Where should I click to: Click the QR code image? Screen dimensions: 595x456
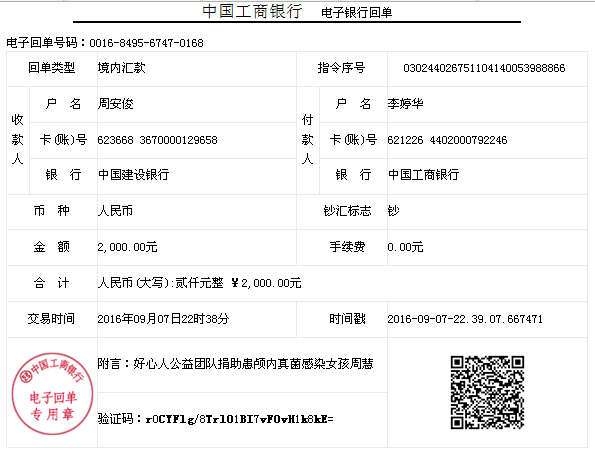pyautogui.click(x=488, y=392)
